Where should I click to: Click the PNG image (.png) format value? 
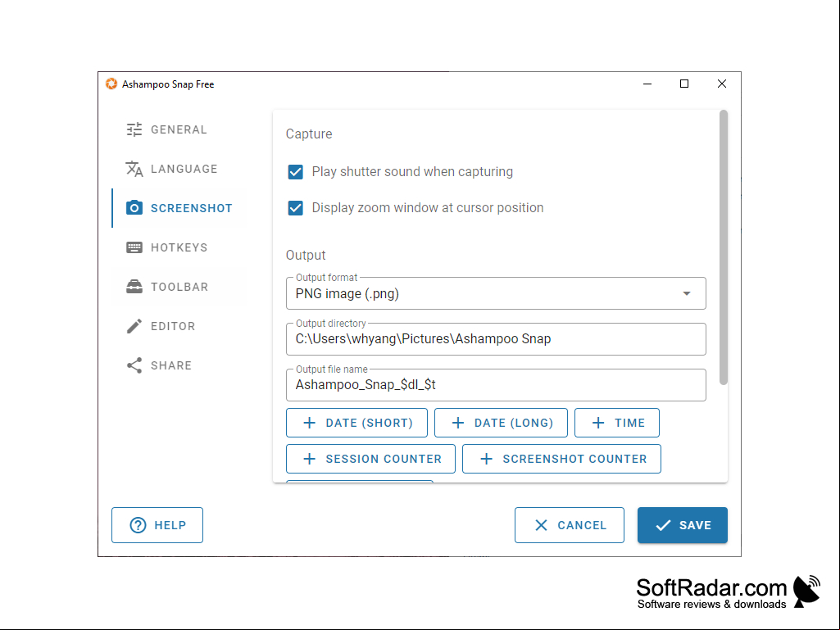point(347,293)
